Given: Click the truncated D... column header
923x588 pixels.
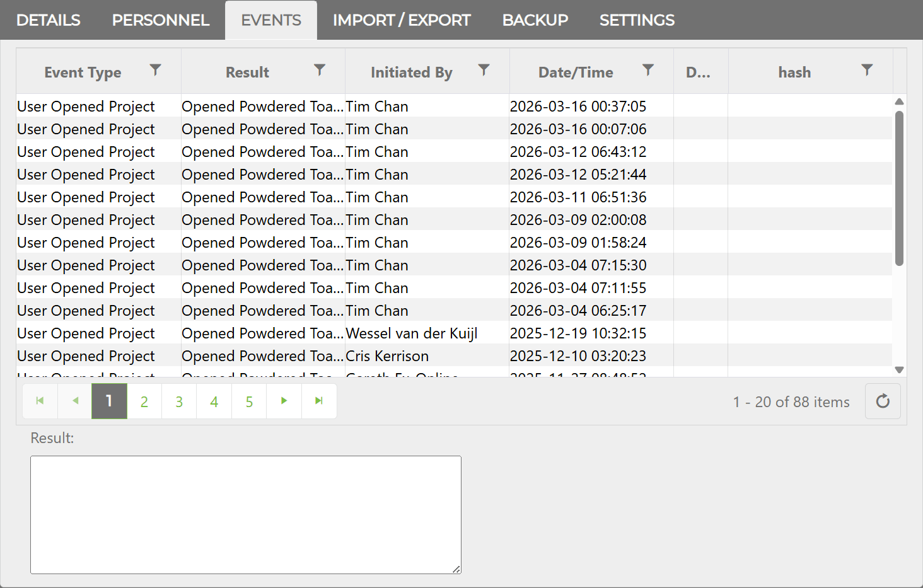Looking at the screenshot, I should 698,72.
